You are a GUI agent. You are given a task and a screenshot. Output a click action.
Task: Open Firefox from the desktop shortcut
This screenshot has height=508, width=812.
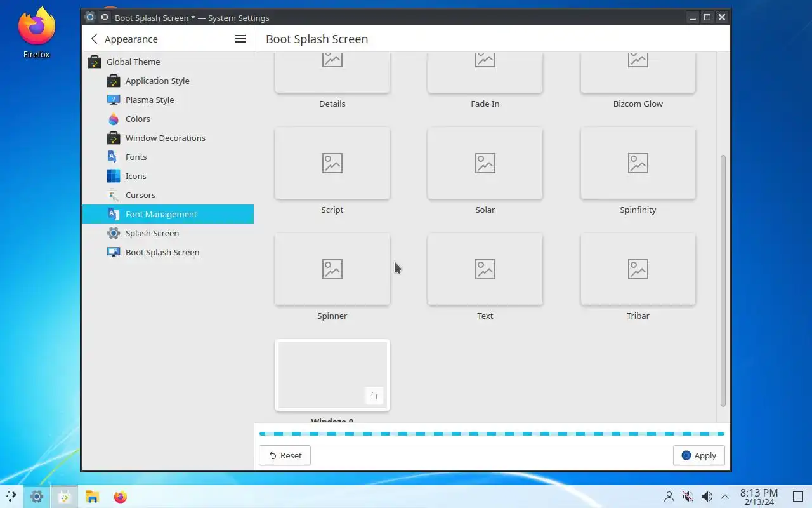coord(37,32)
